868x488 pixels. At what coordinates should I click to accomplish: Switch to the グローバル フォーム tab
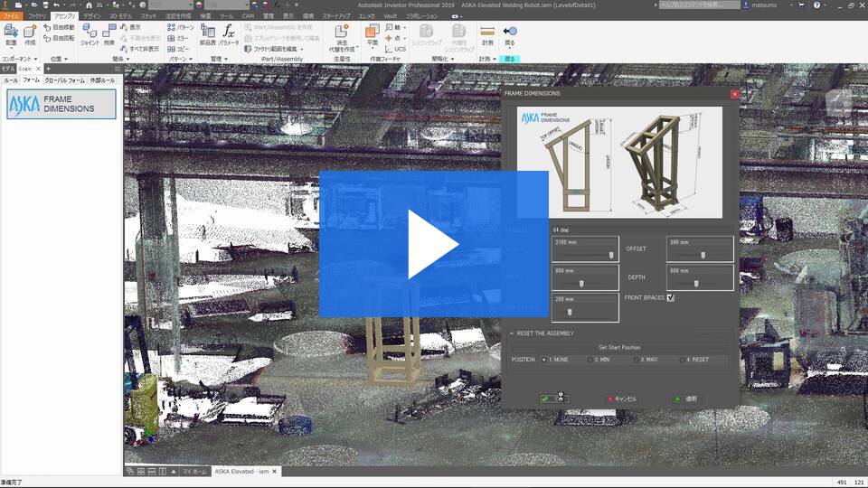tap(64, 80)
